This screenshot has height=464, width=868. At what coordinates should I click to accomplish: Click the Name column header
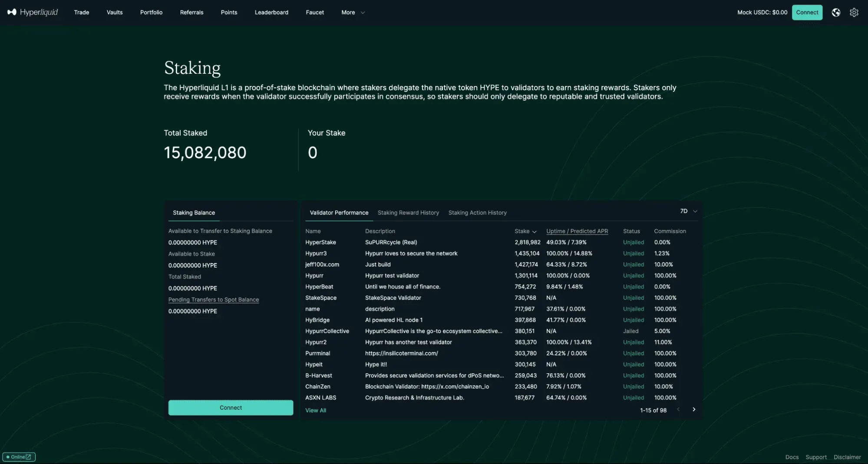point(313,231)
